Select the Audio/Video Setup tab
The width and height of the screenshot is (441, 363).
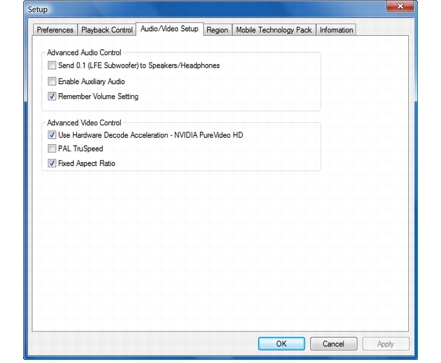(169, 29)
